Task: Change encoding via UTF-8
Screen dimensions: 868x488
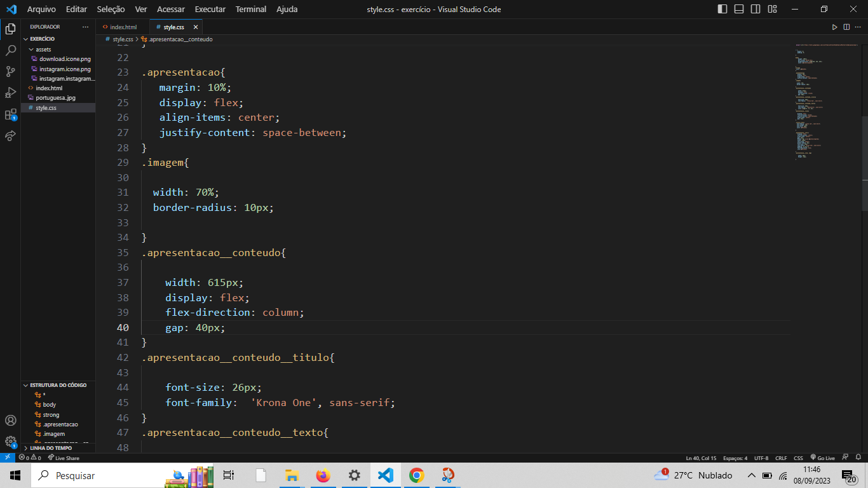Action: pos(761,457)
